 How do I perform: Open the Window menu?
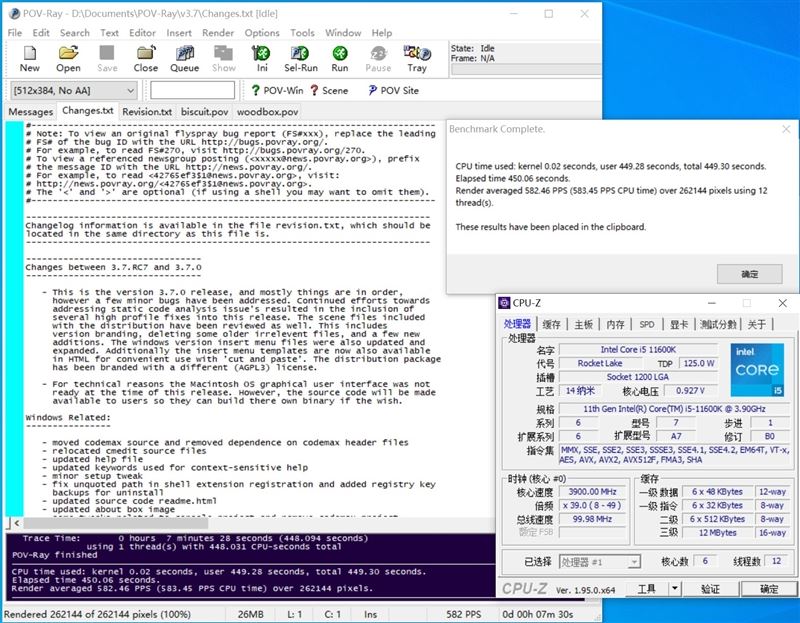pyautogui.click(x=343, y=33)
